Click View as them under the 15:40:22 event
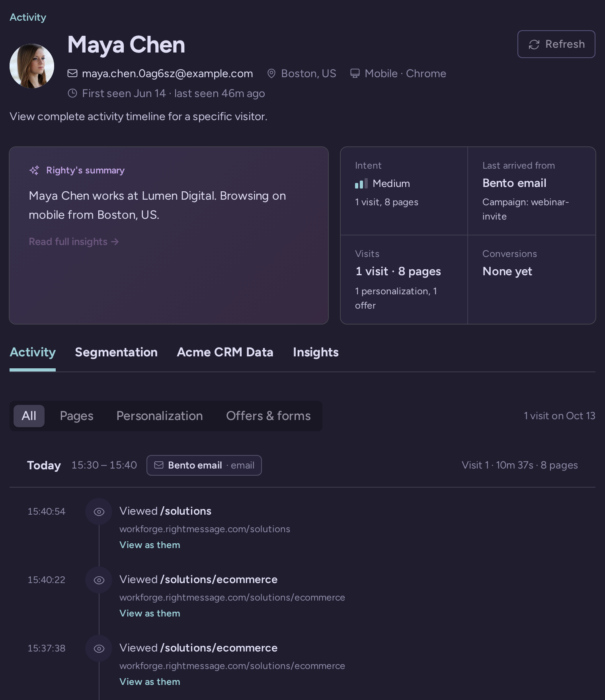The width and height of the screenshot is (605, 700). pyautogui.click(x=150, y=613)
